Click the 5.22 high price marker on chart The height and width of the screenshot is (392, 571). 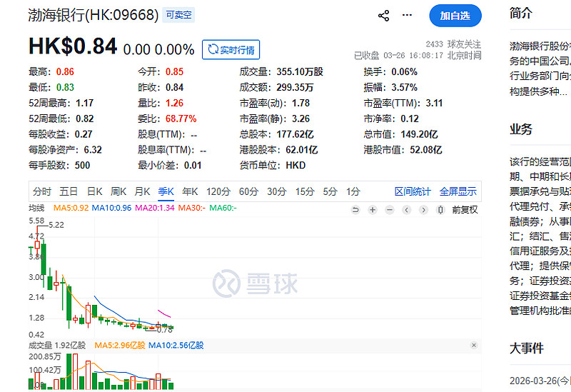click(56, 225)
